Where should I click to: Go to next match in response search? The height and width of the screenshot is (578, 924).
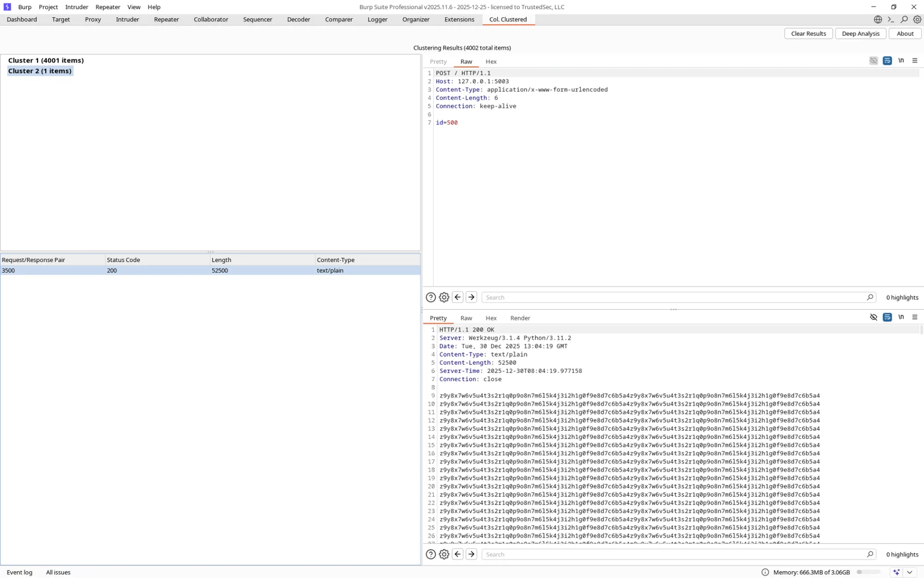click(471, 554)
